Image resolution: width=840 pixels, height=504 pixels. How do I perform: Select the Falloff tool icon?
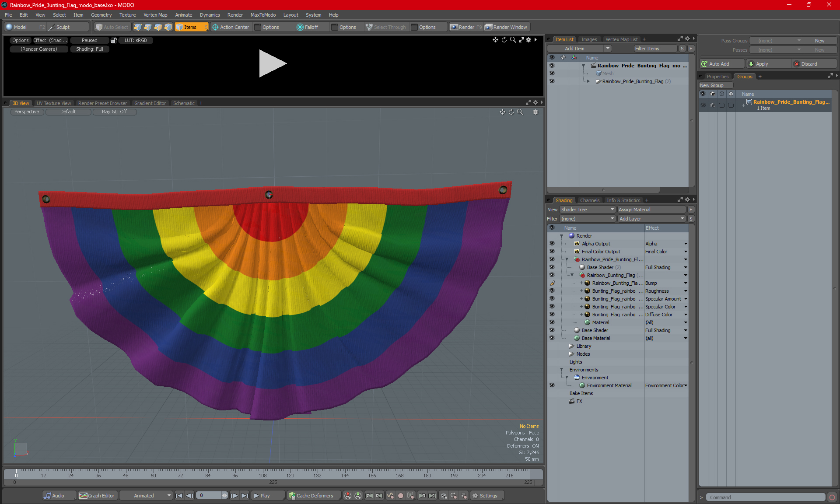coord(300,27)
